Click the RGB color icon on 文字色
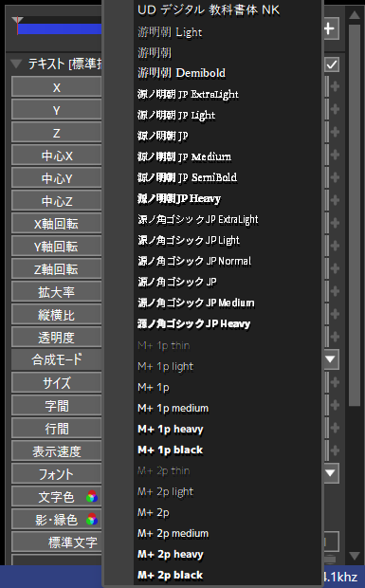This screenshot has height=588, width=365. [92, 497]
